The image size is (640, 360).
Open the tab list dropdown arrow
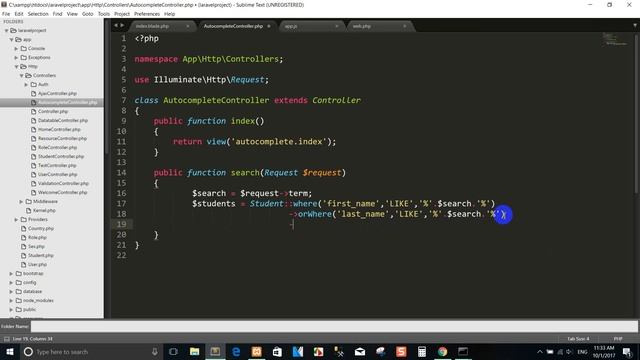point(635,25)
